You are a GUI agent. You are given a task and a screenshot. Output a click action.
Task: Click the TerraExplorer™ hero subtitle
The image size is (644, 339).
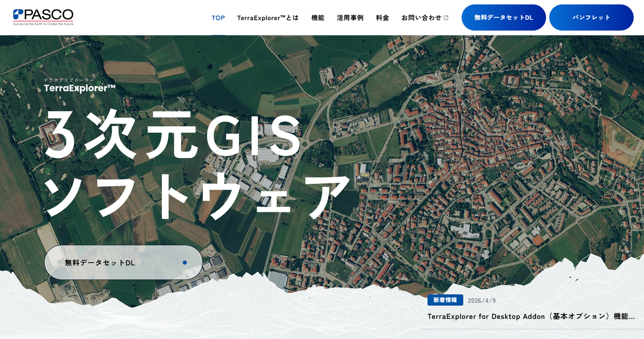pos(80,88)
